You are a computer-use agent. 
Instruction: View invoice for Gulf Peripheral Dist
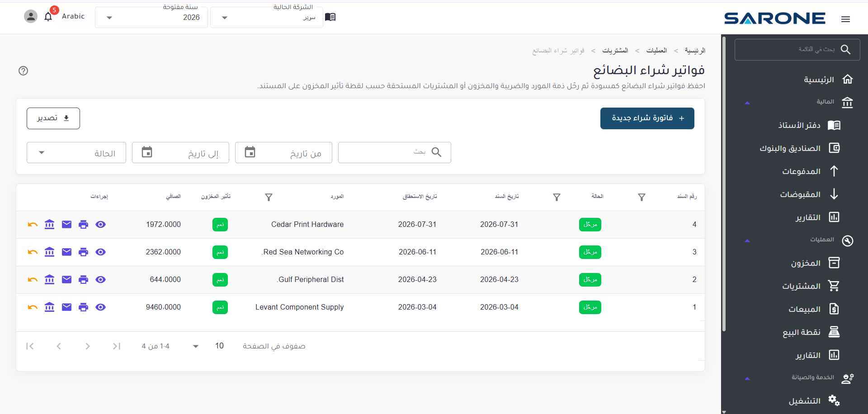pos(101,280)
